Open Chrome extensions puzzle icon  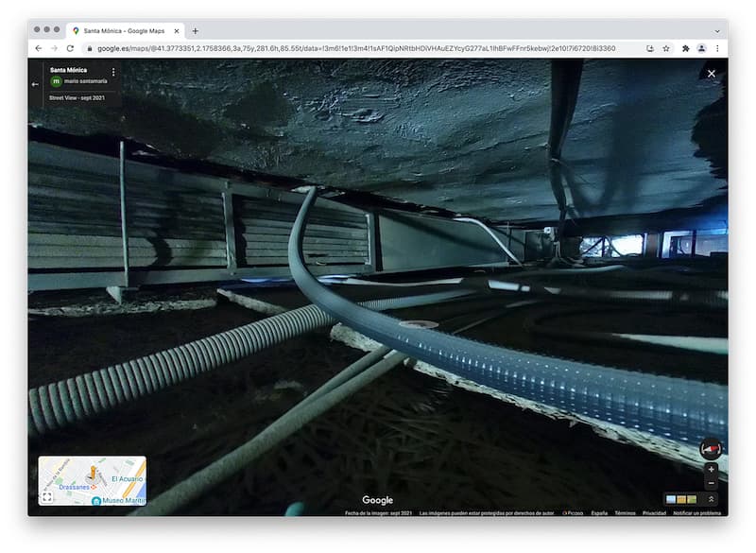coord(685,48)
